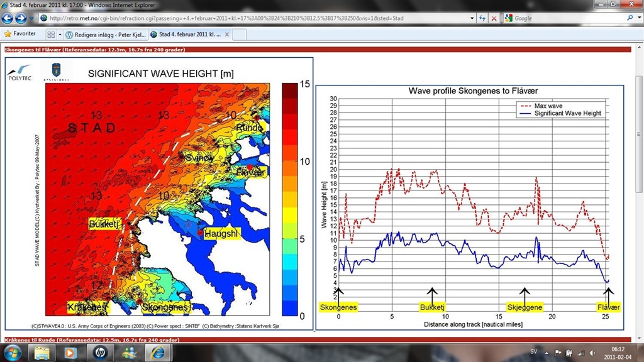Viewport: 644px width, 362px height.
Task: Click the browser Back arrow button
Action: pos(8,18)
